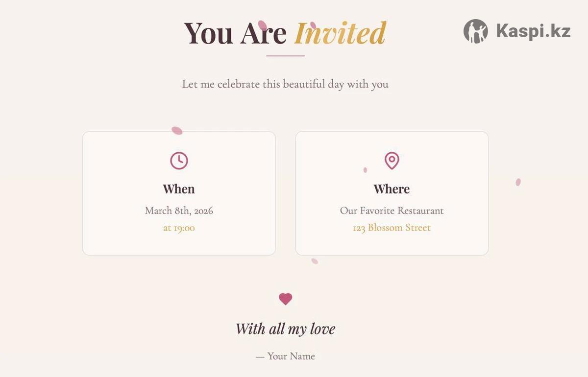
Task: Click 'Our Favorite Restaurant' text
Action: click(392, 211)
